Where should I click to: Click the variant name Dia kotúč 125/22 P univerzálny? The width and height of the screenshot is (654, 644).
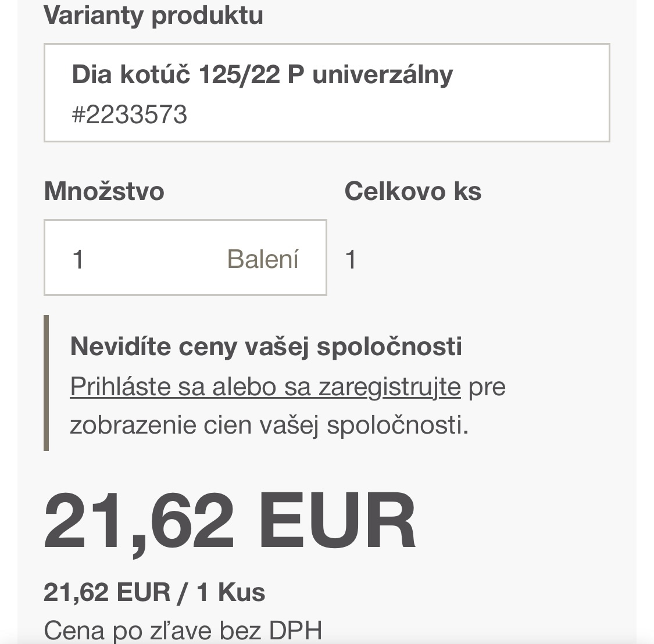262,74
